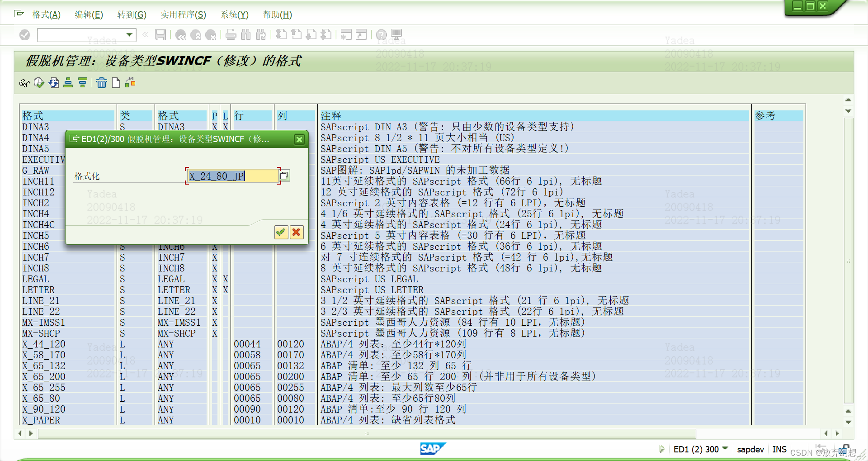Click inside the 格式化 input field
This screenshot has width=868, height=461.
[231, 176]
